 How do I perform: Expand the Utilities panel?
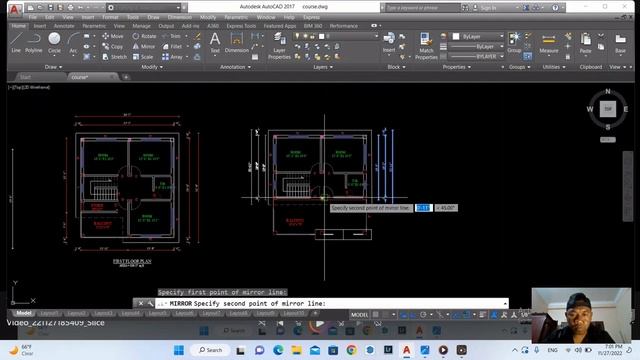(554, 67)
